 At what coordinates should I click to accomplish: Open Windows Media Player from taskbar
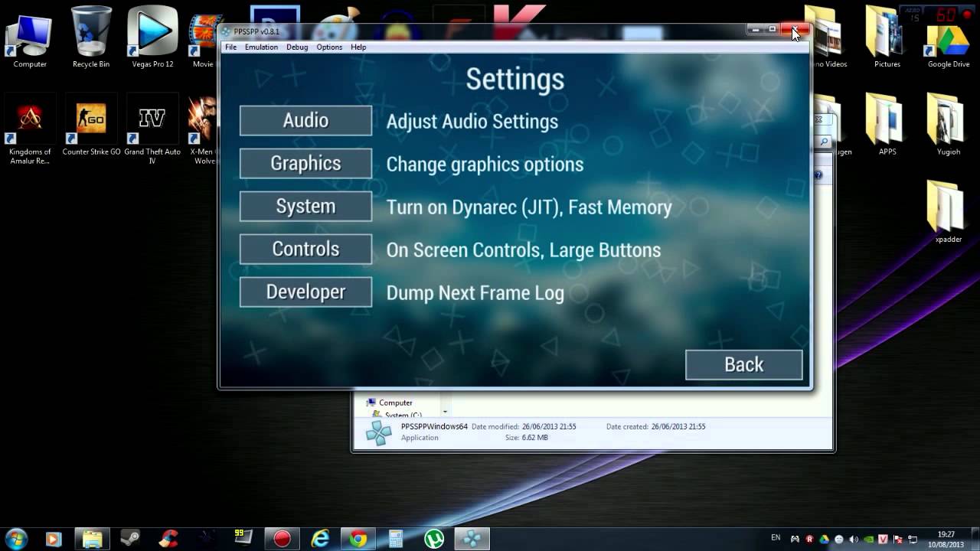54,539
